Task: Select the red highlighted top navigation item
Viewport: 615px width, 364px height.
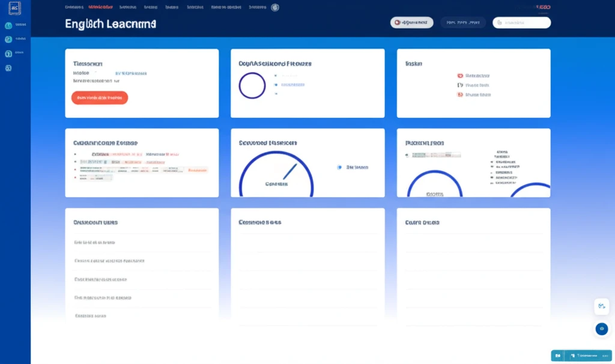Action: (x=100, y=7)
